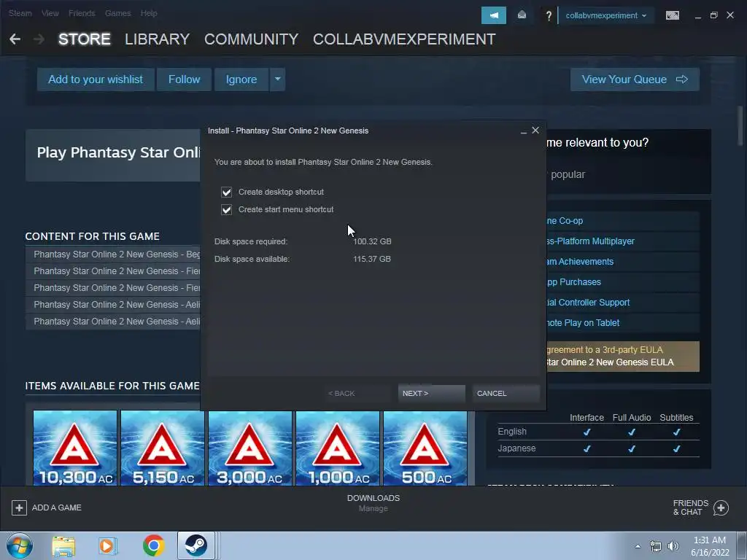747x560 pixels.
Task: Select the 500 AC item
Action: click(x=425, y=448)
